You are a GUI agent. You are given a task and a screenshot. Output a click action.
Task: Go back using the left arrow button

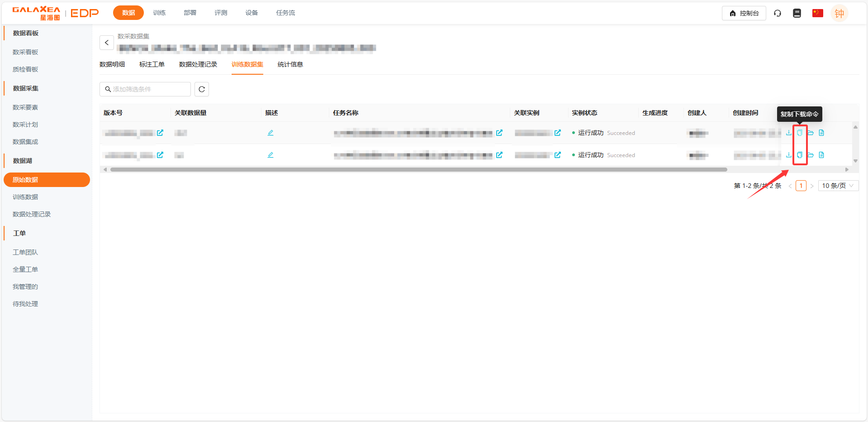click(107, 43)
